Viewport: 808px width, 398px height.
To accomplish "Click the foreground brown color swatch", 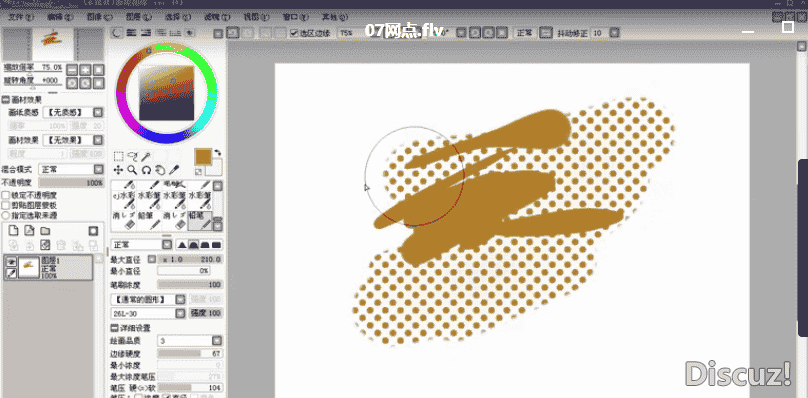I will pyautogui.click(x=203, y=157).
